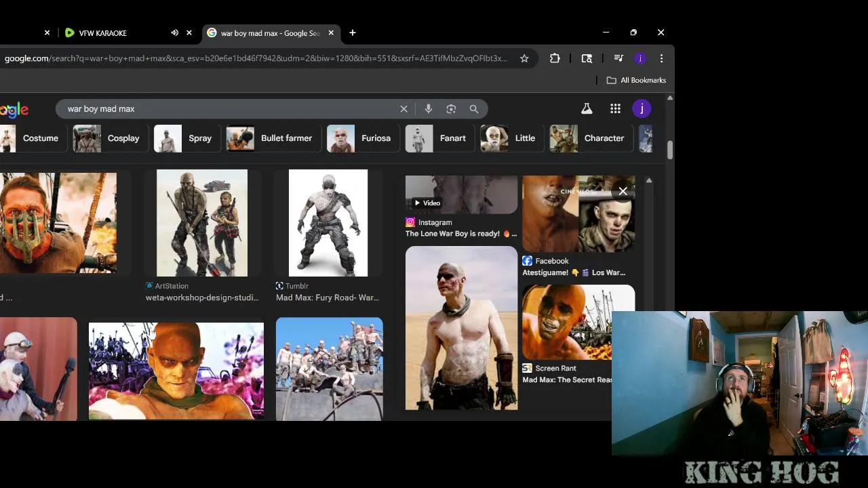Viewport: 868px width, 488px height.
Task: Open Chrome profile avatar in toolbar
Action: pyautogui.click(x=640, y=58)
